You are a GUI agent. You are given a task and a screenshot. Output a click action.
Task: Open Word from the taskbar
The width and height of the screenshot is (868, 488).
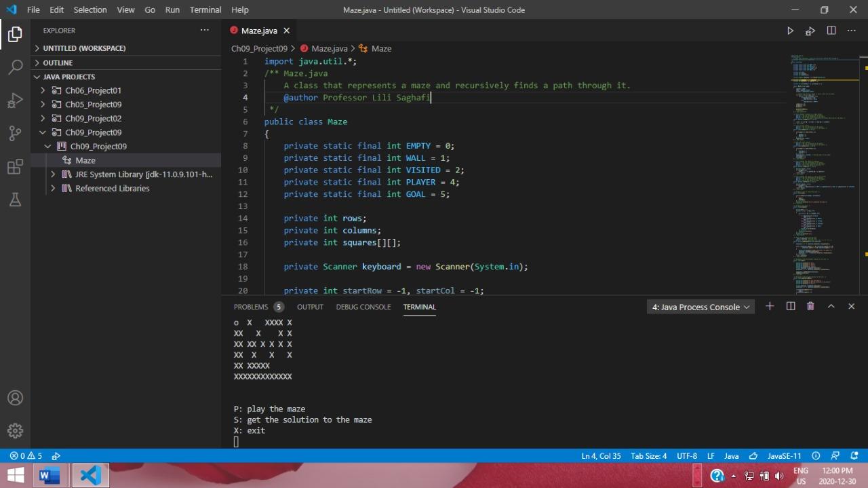(49, 475)
